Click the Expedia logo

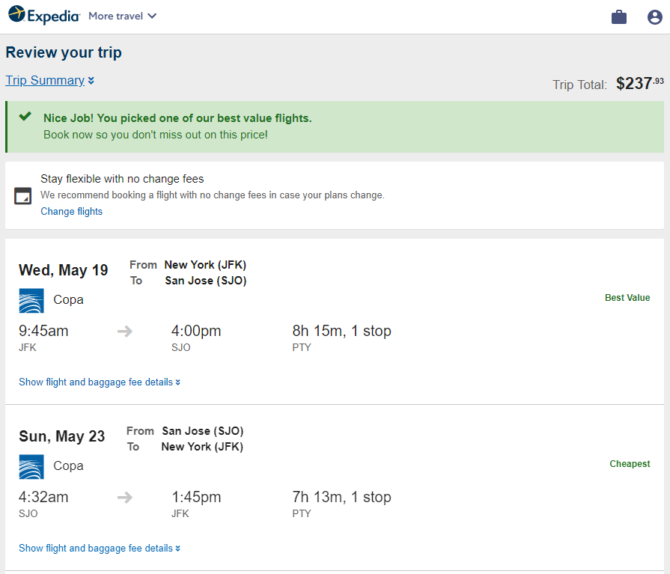pyautogui.click(x=44, y=15)
